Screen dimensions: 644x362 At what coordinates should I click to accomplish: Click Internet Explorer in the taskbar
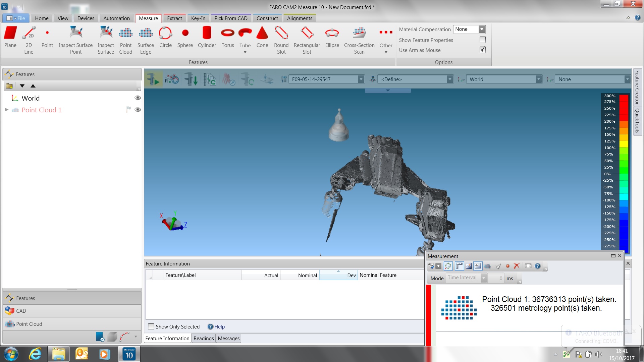[35, 354]
